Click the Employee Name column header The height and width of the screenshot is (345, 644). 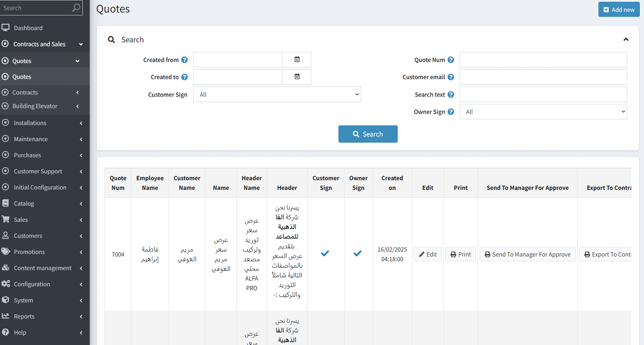tap(150, 183)
